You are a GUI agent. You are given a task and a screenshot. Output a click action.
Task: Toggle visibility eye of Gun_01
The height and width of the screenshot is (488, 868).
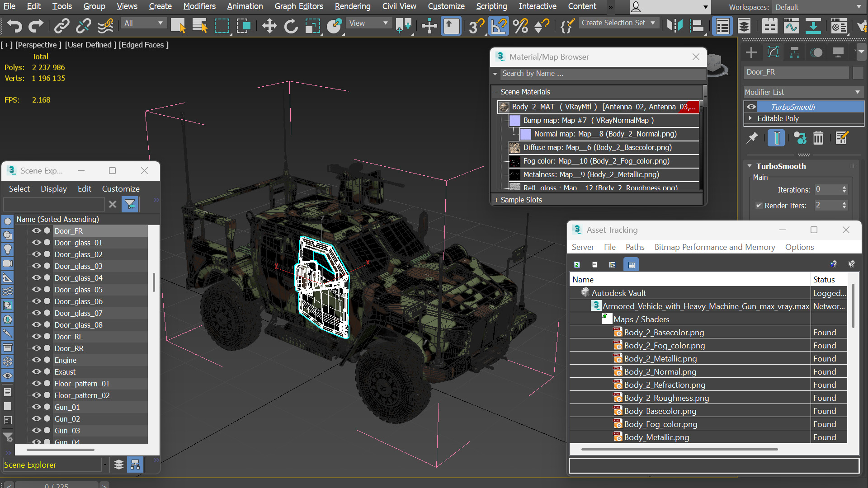click(x=36, y=407)
